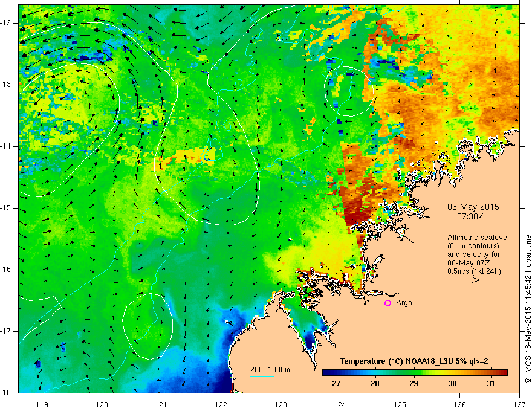The width and height of the screenshot is (532, 411).
Task: Click the longitude axis label '126'
Action: 459,404
